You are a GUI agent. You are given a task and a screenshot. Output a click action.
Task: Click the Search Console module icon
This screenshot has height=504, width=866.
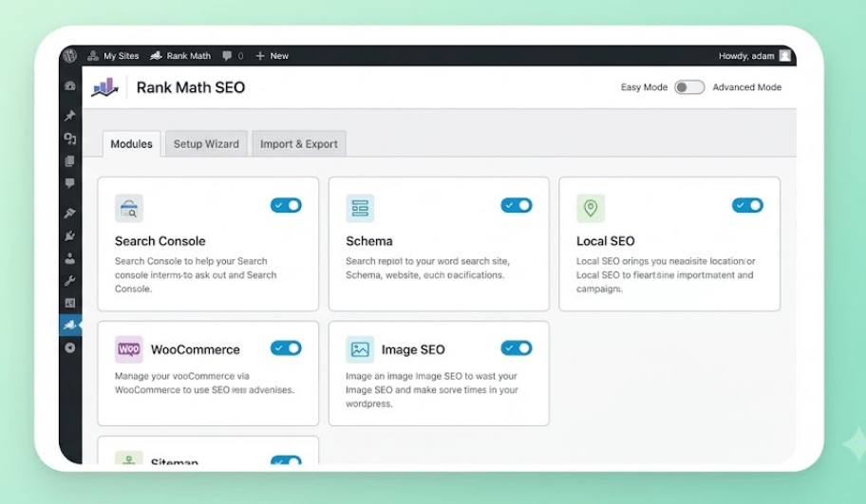(x=129, y=208)
